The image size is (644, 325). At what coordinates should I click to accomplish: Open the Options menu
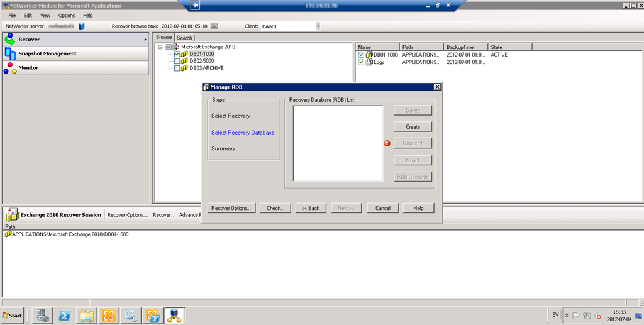(x=67, y=16)
